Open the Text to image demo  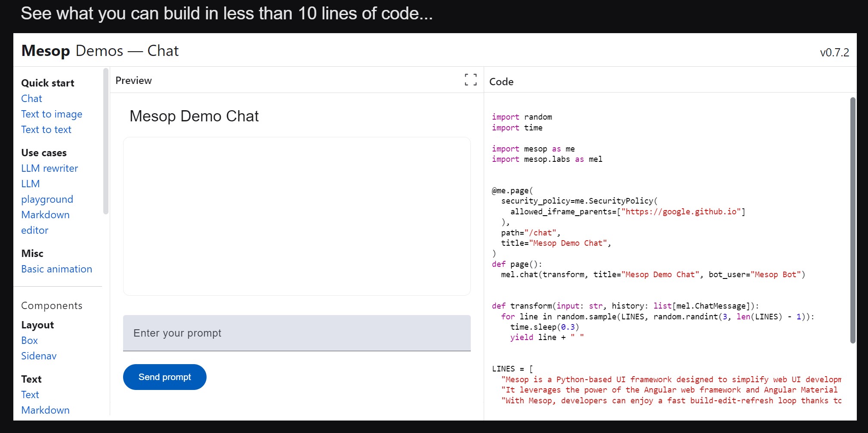click(52, 114)
